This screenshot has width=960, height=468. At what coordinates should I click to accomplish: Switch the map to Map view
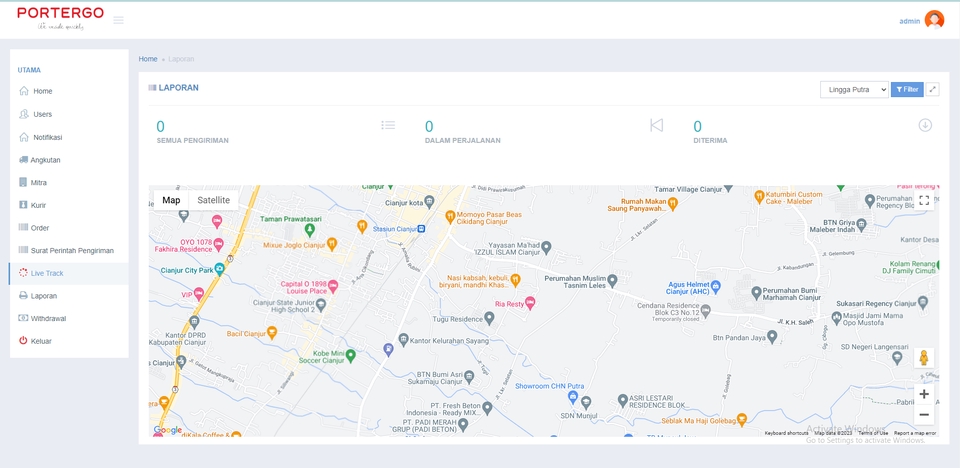pyautogui.click(x=171, y=200)
